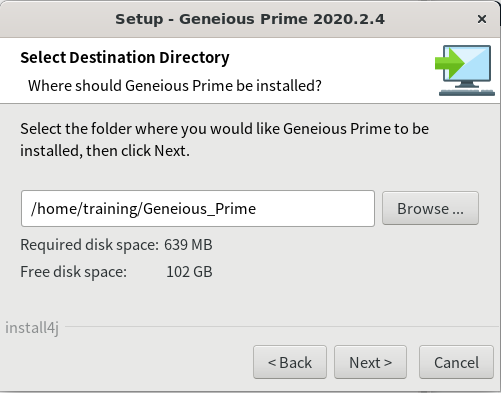This screenshot has height=393, width=501.
Task: Place cursor on the /home/training/Geneious_Prime path text
Action: (143, 209)
